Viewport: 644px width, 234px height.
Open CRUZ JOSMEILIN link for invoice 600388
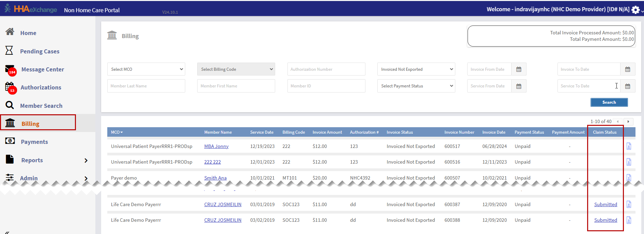(x=223, y=220)
